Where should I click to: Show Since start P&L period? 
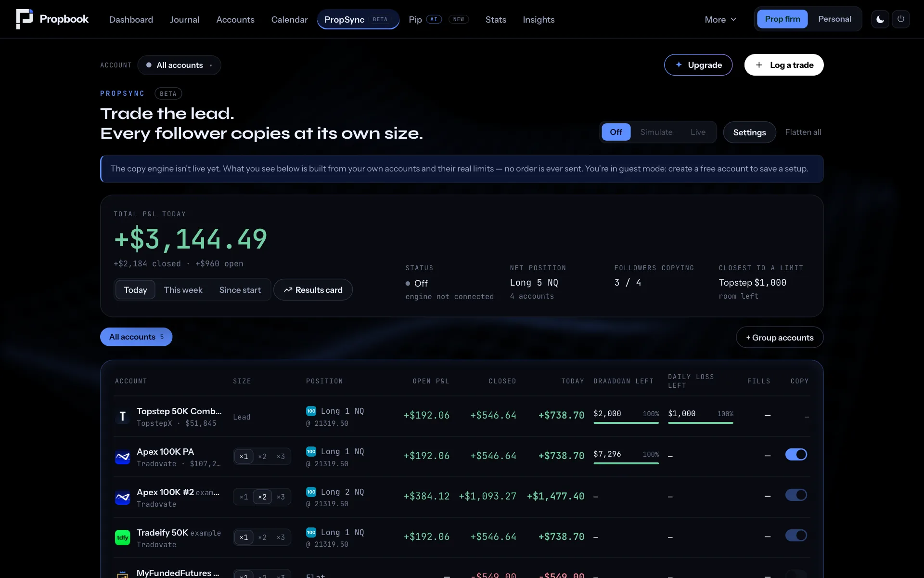240,290
